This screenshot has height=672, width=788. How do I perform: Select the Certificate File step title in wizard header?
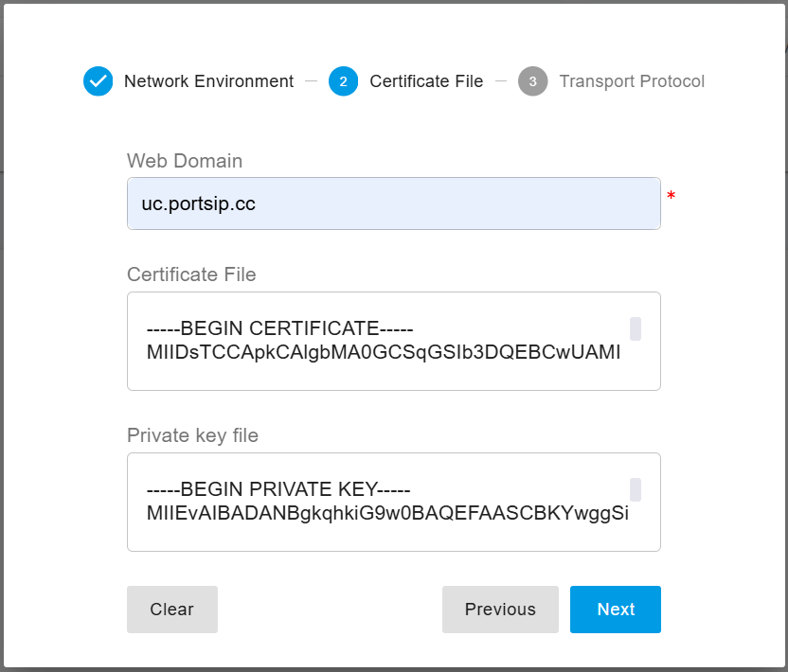pos(426,81)
